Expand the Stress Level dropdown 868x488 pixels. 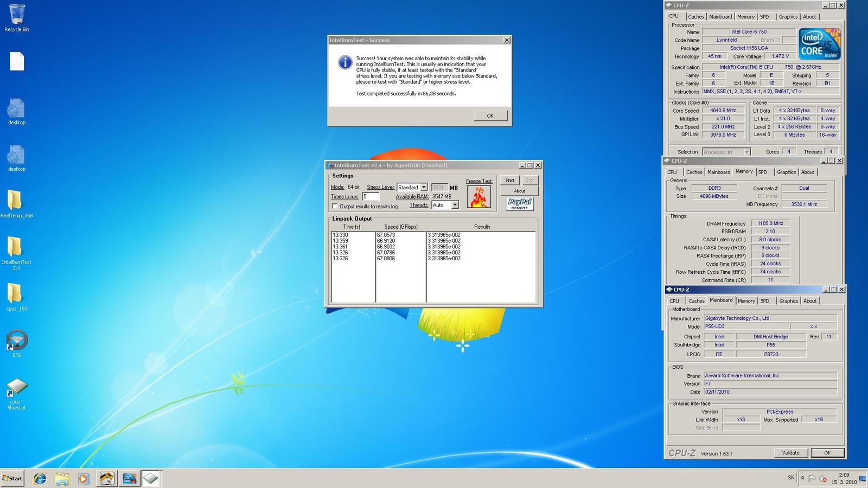point(424,187)
